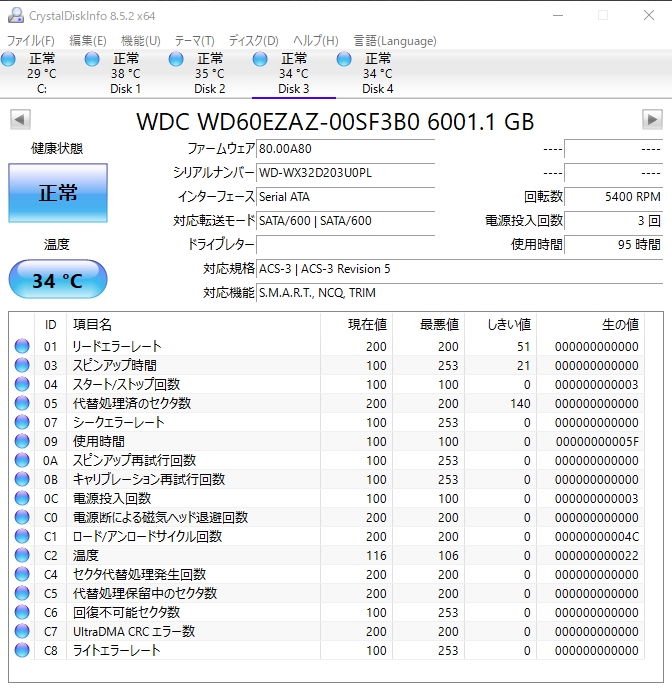Click the CrystalDiskInfo app icon in title bar
The image size is (672, 691).
coord(16,15)
